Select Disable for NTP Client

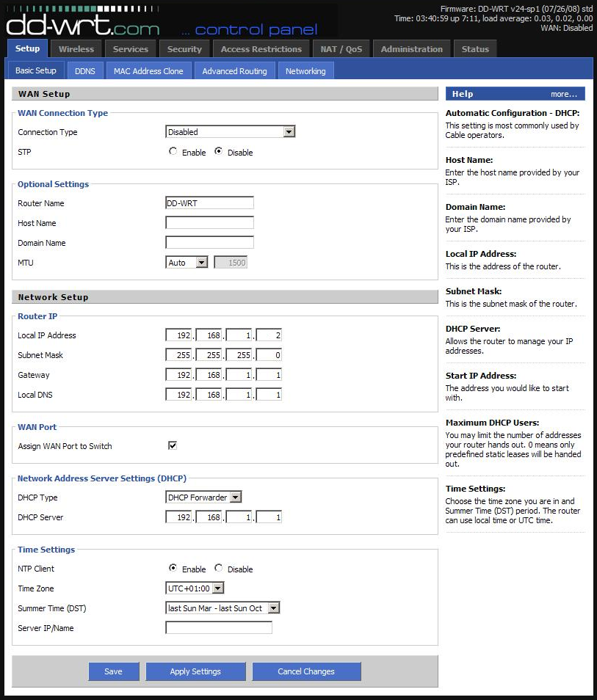click(219, 568)
